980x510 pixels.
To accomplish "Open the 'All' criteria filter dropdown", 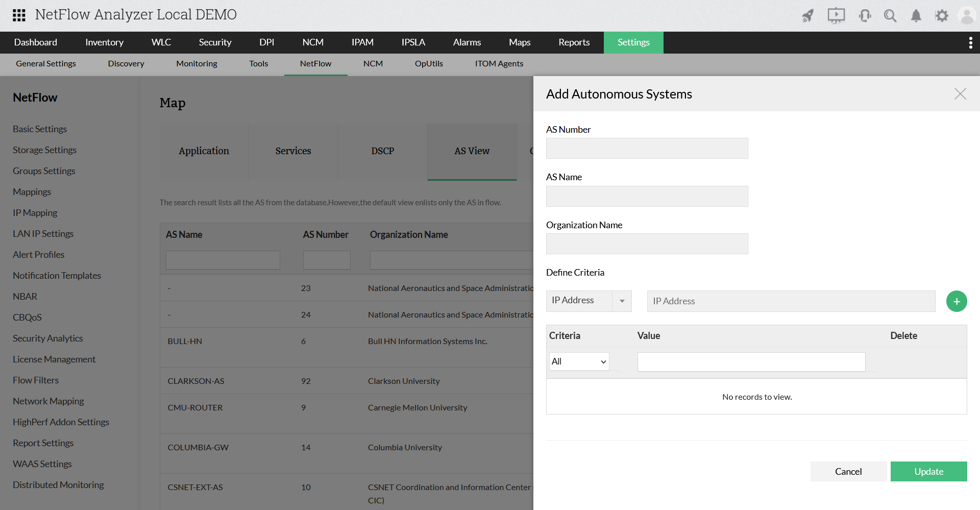I will pyautogui.click(x=579, y=361).
